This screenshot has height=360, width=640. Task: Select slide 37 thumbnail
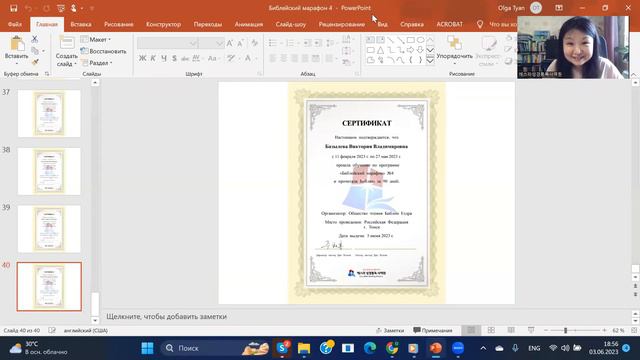pos(49,113)
